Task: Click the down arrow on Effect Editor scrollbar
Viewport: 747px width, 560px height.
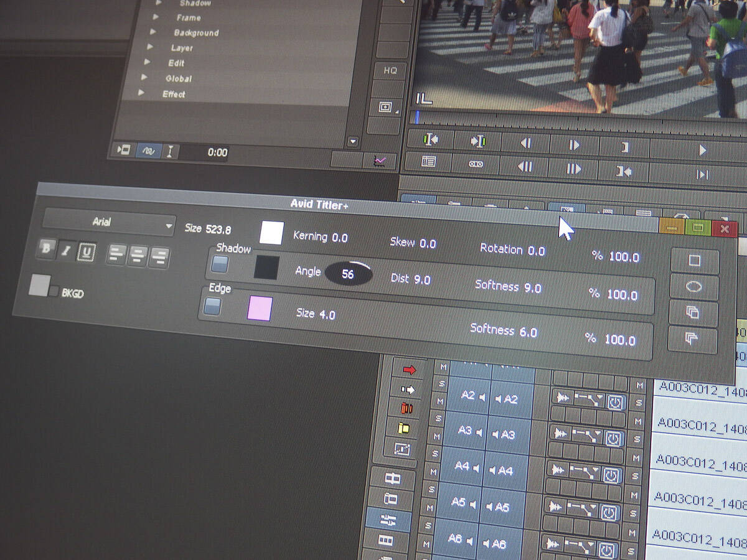Action: (353, 142)
